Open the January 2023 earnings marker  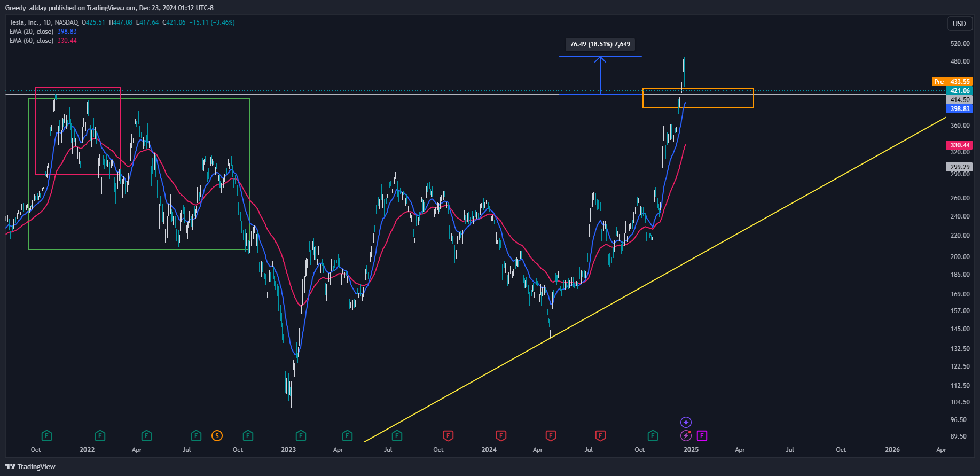301,436
